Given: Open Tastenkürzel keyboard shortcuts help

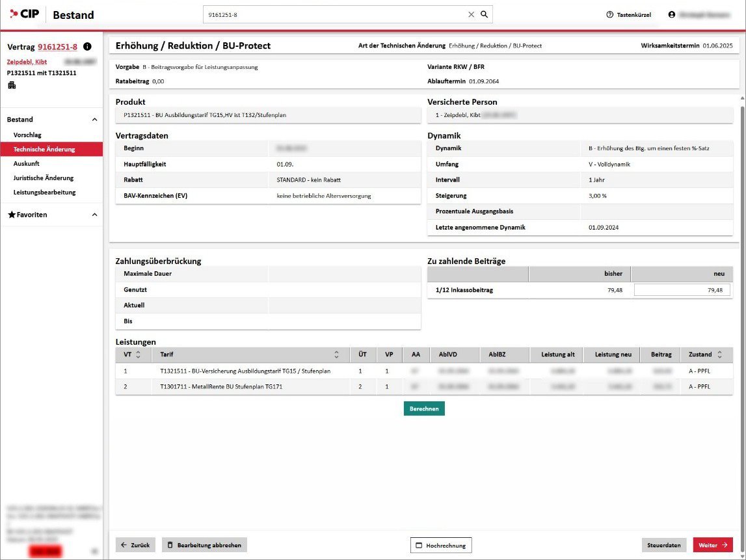Looking at the screenshot, I should pos(628,14).
